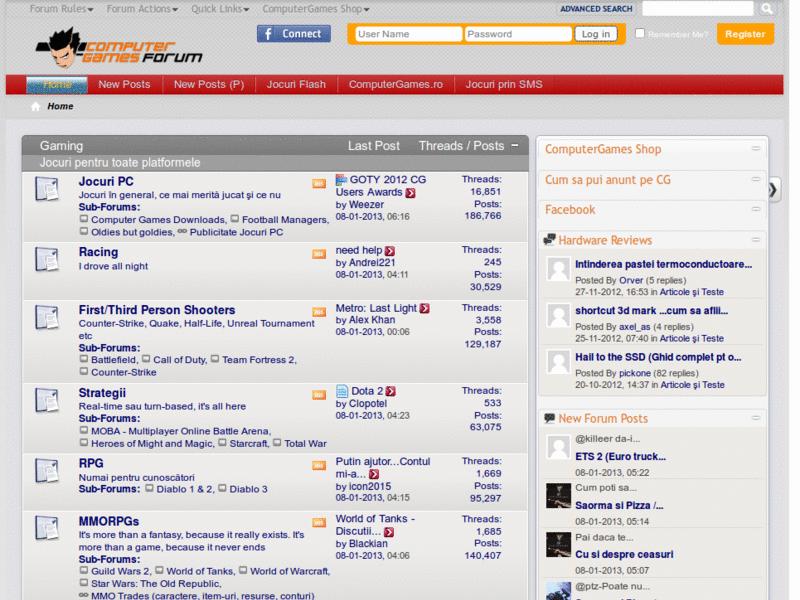Open RSS feed icon for Racing

(319, 254)
